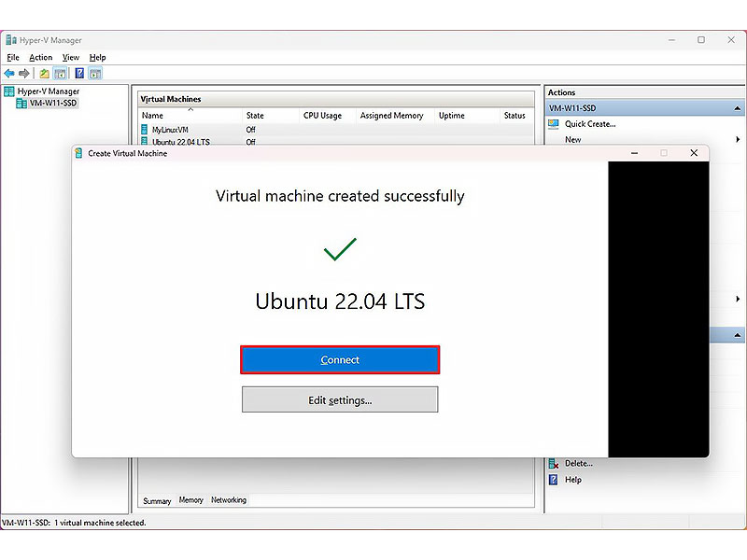Viewport: 747px width, 560px height.
Task: Click the VM-W11-SSD server icon in tree
Action: [21, 103]
